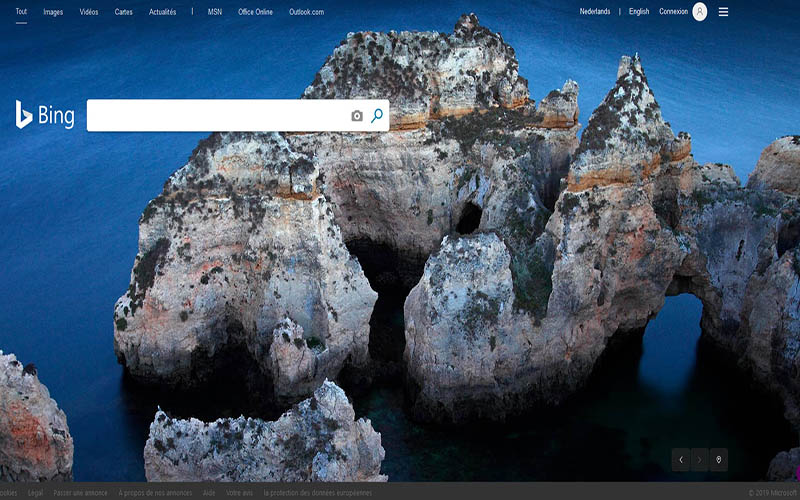Screen dimensions: 800x500
Task: Switch to the Images tab
Action: click(x=53, y=12)
